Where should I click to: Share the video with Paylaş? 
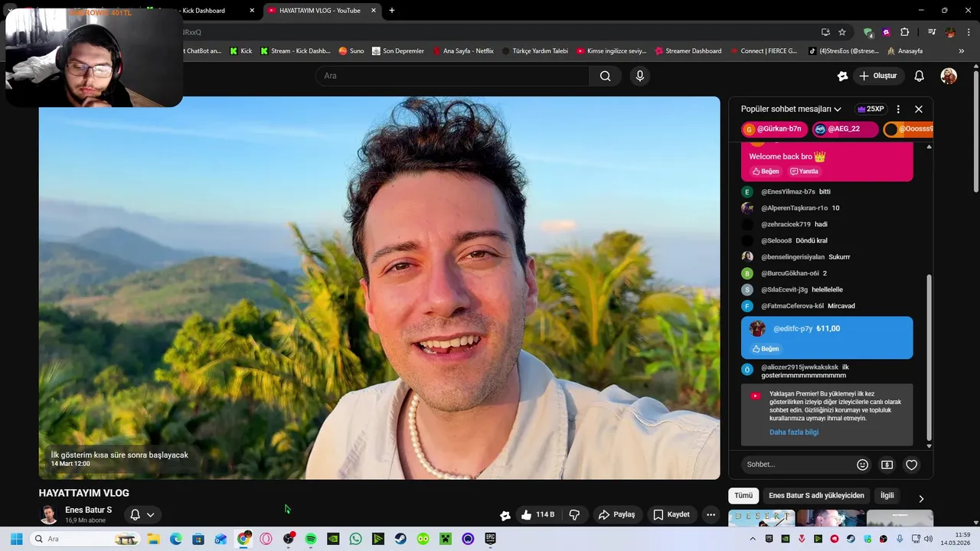point(616,514)
